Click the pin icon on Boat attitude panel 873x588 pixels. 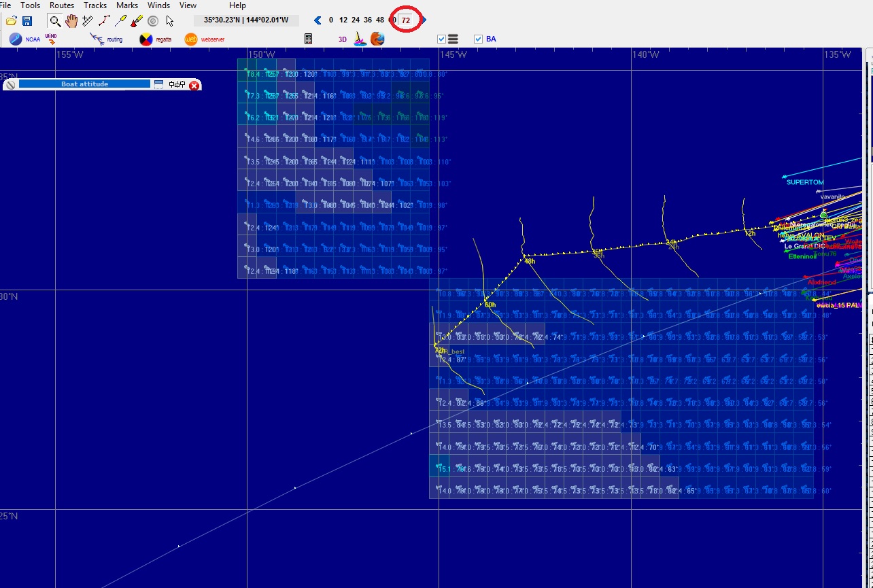click(x=11, y=85)
